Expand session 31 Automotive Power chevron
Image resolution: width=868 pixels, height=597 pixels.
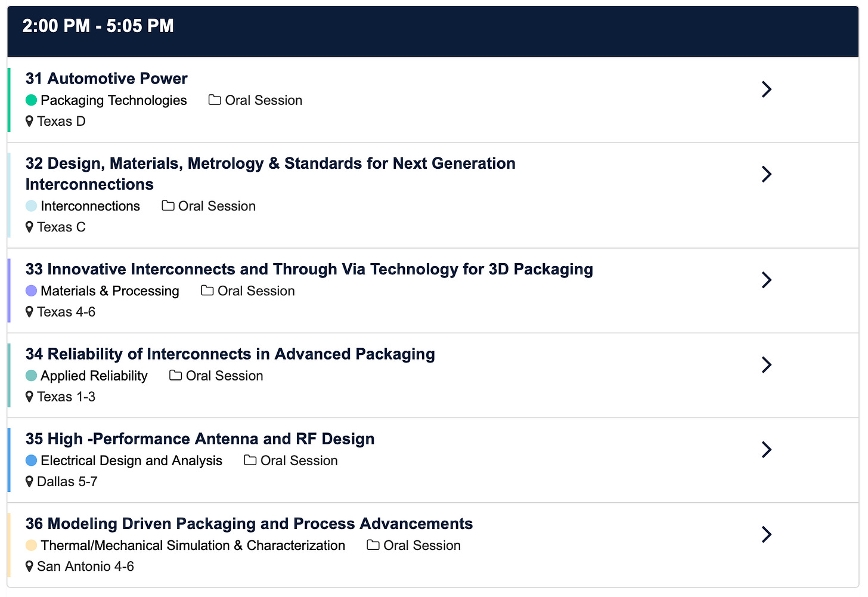[x=767, y=89]
